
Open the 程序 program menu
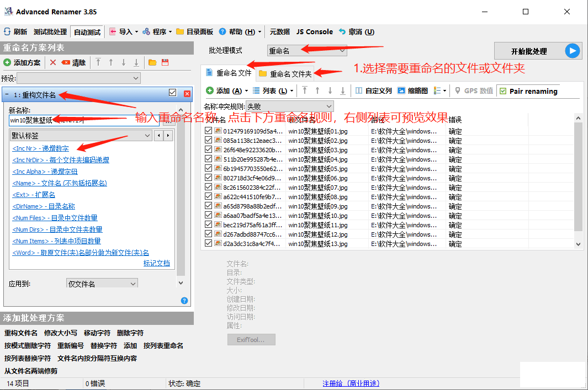point(157,32)
